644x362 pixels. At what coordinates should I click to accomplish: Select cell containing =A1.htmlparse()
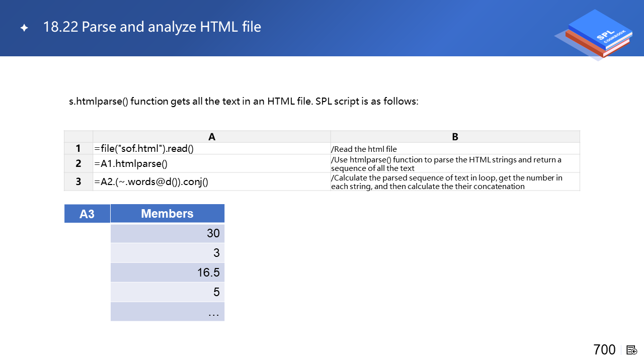[211, 163]
